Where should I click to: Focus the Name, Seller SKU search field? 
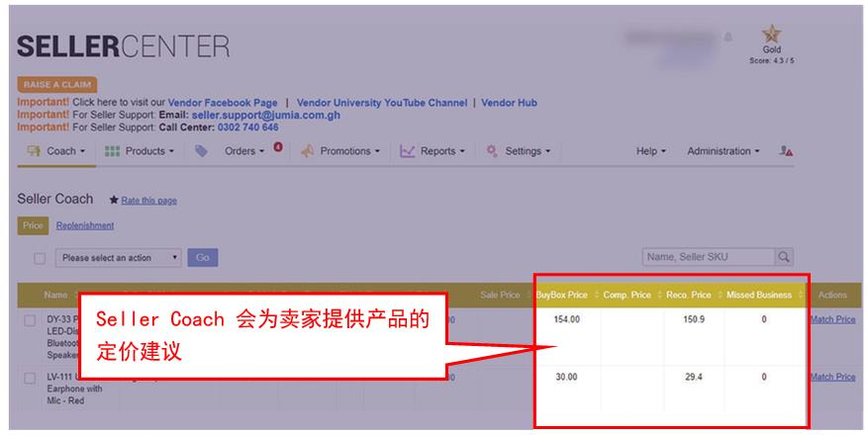709,257
